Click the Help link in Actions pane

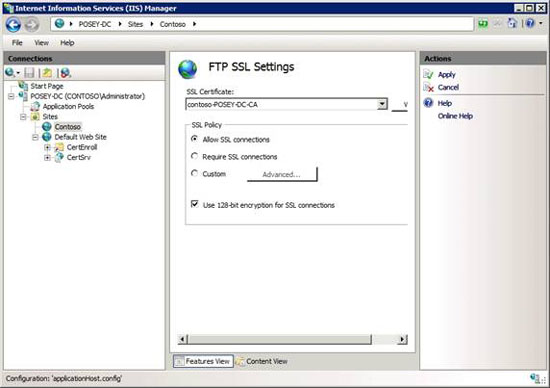(x=444, y=103)
